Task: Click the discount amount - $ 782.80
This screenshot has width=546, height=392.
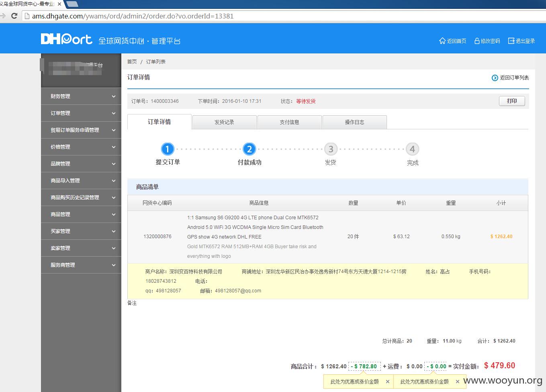Action: pos(364,366)
